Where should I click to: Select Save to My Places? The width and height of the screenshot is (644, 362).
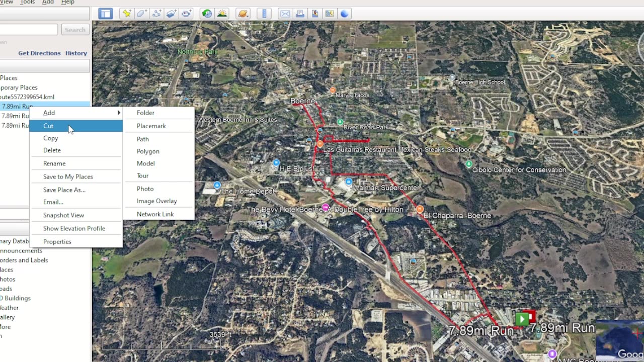click(x=76, y=176)
